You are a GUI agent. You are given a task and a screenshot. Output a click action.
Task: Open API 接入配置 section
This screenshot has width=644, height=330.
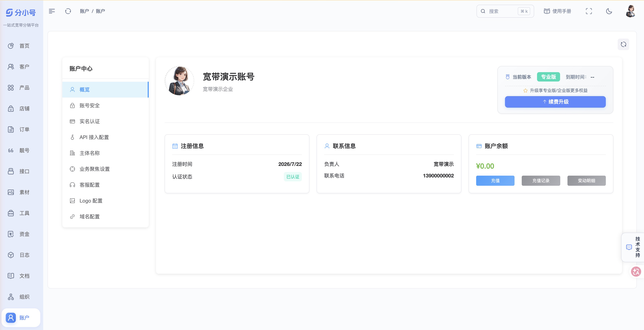point(105,137)
